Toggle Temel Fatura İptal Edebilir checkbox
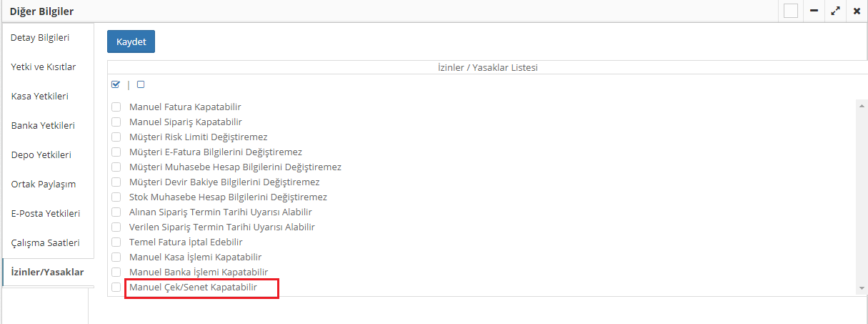Image resolution: width=868 pixels, height=324 pixels. (x=116, y=242)
